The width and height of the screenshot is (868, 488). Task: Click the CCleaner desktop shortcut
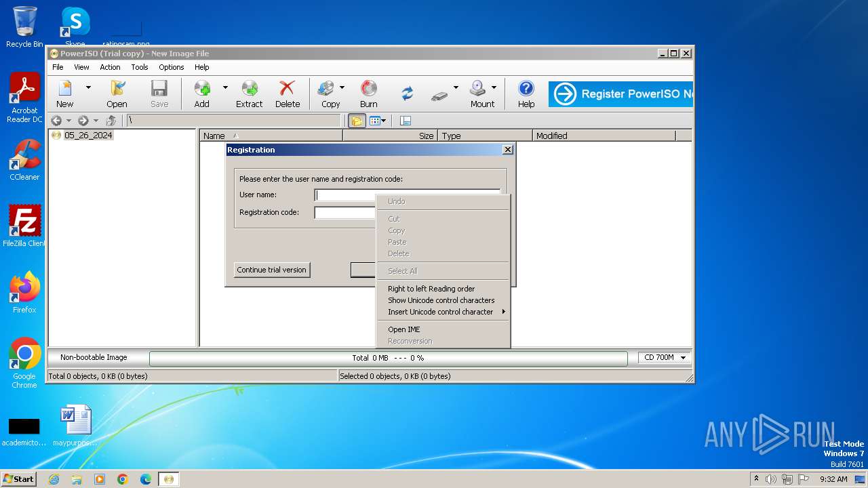24,160
